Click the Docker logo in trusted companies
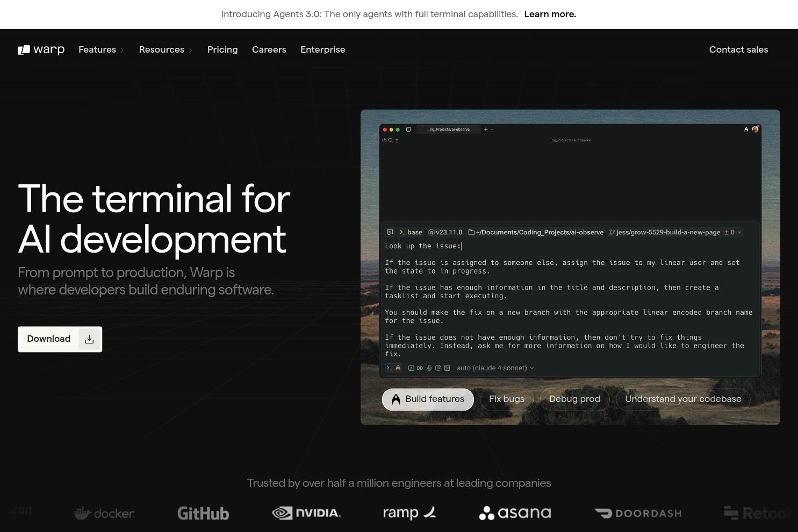 tap(105, 513)
